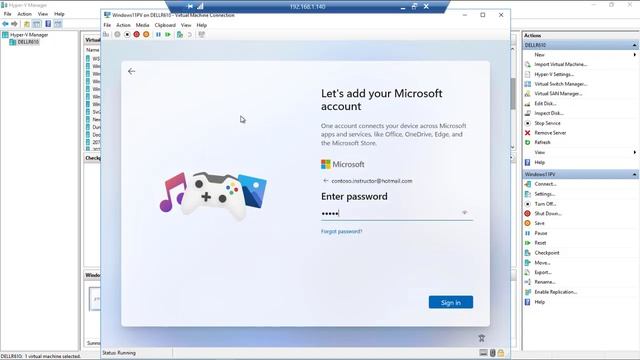
Task: Open View menu in VM Connection window
Action: (x=186, y=25)
